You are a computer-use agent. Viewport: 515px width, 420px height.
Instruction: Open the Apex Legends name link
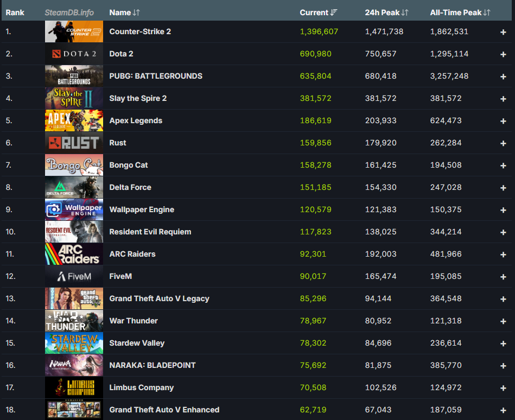point(136,120)
